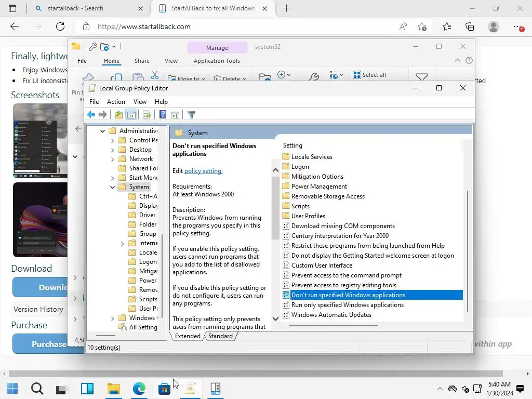Select Prevent access to registry editing tools
The image size is (532, 399).
click(x=344, y=285)
